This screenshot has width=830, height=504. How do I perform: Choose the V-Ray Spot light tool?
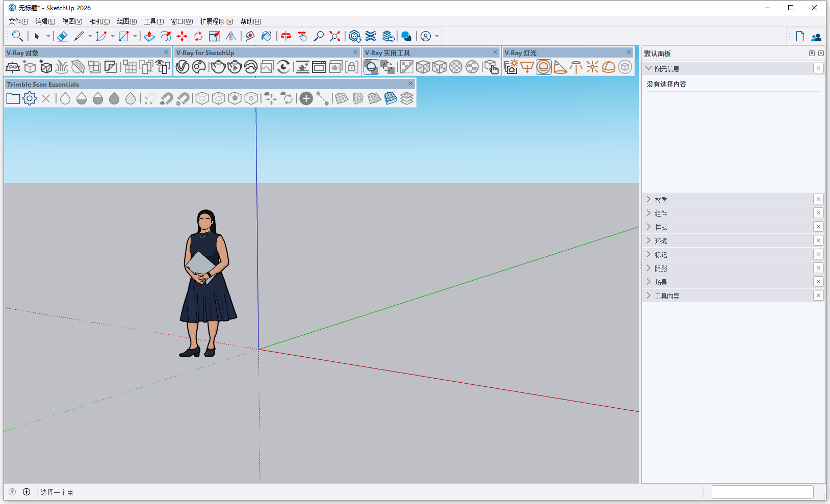(560, 67)
